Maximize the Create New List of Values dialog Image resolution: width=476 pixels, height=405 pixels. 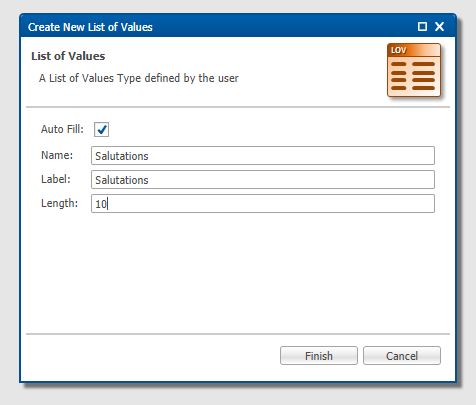[x=422, y=26]
